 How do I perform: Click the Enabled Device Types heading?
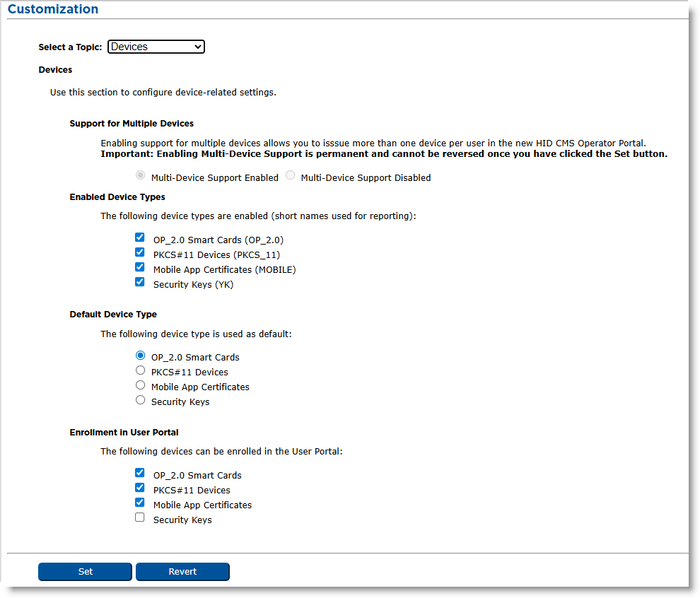[117, 197]
